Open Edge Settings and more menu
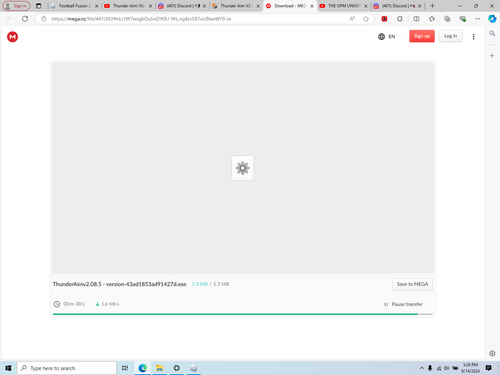Viewport: 500px width, 375px height. pyautogui.click(x=478, y=19)
